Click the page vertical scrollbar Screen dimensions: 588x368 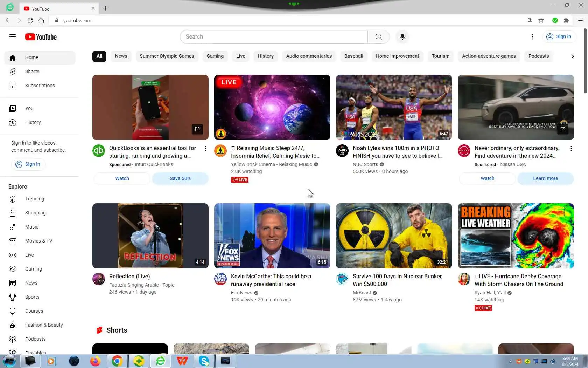click(x=585, y=61)
